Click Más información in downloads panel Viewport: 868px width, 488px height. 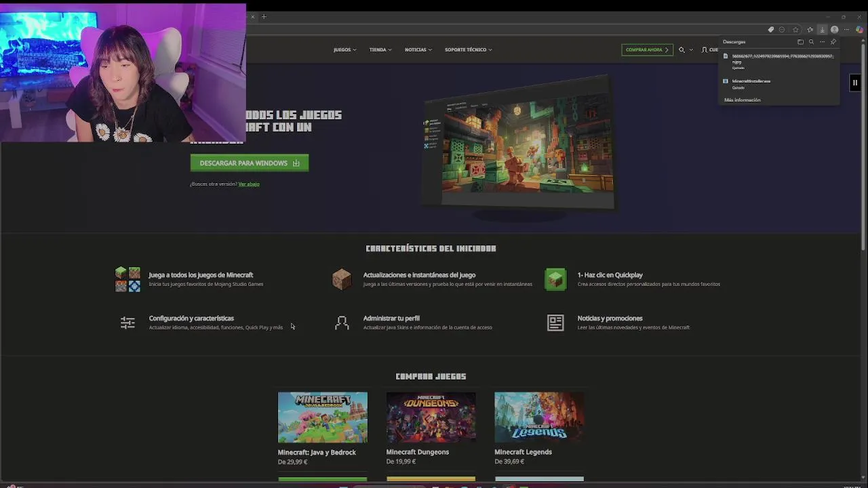pyautogui.click(x=743, y=100)
